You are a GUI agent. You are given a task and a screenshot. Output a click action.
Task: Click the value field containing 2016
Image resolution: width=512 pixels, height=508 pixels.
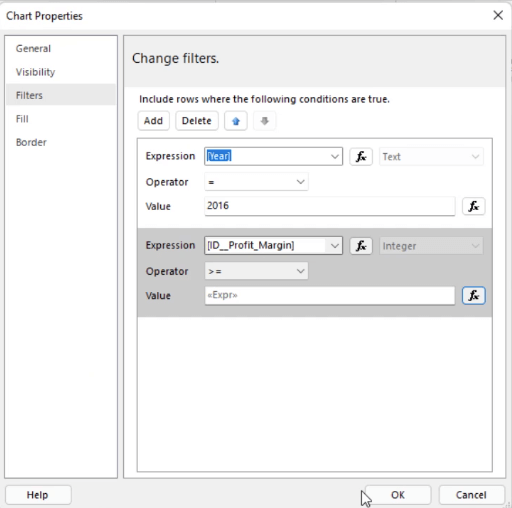click(x=330, y=206)
